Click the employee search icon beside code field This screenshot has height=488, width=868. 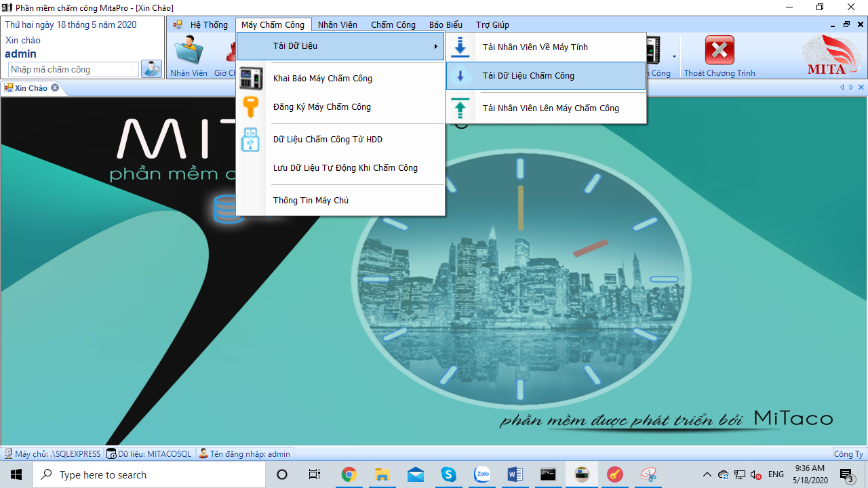(151, 69)
